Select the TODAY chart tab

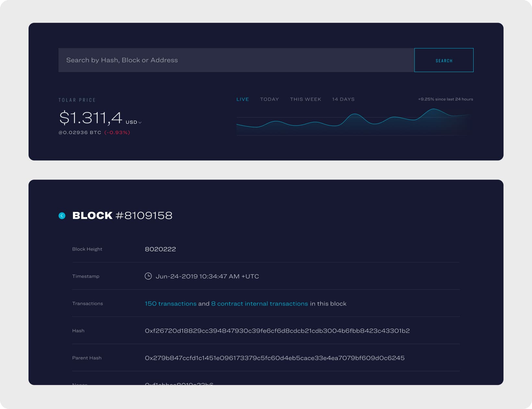point(269,99)
